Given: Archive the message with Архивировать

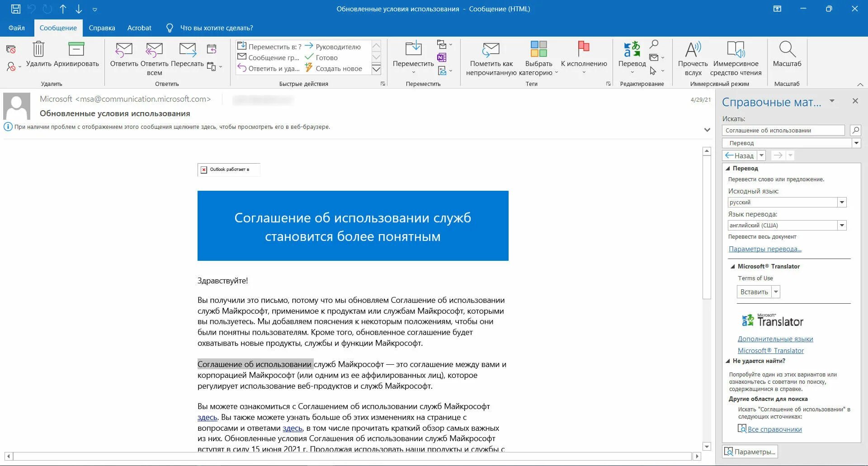Looking at the screenshot, I should click(76, 55).
